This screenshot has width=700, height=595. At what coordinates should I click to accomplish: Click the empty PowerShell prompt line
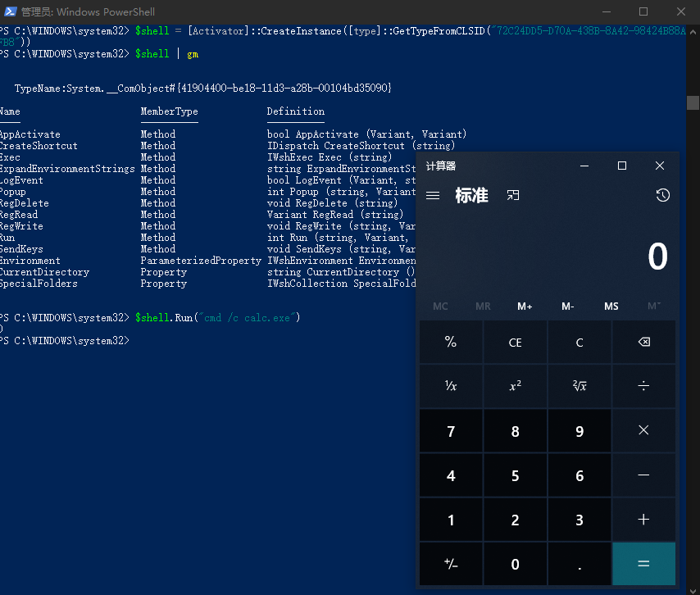click(65, 341)
